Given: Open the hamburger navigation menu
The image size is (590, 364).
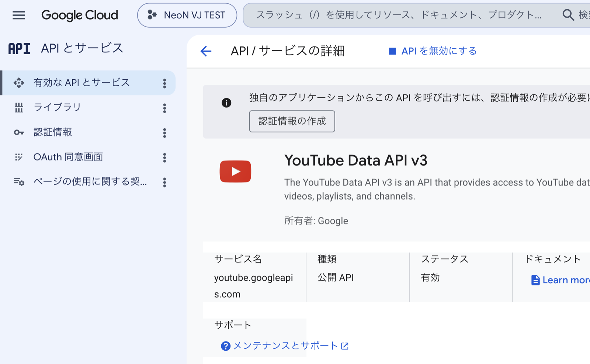Looking at the screenshot, I should [x=19, y=15].
